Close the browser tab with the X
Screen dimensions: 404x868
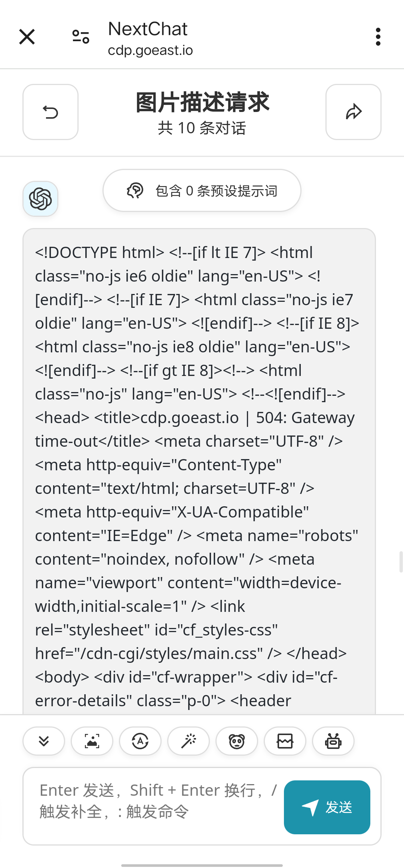click(27, 37)
